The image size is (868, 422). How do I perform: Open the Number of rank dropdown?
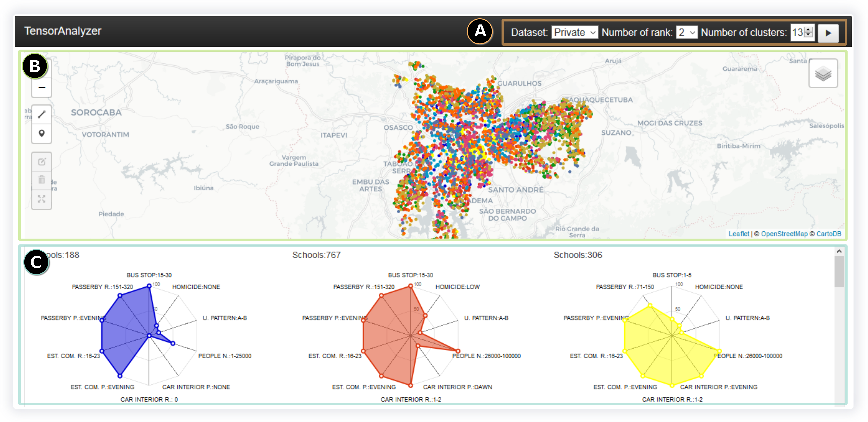686,33
